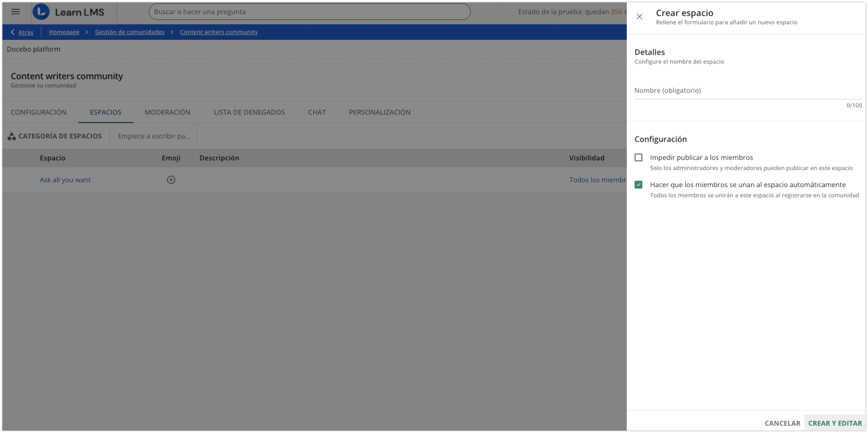Open the Personalización tab
The width and height of the screenshot is (868, 433).
379,112
